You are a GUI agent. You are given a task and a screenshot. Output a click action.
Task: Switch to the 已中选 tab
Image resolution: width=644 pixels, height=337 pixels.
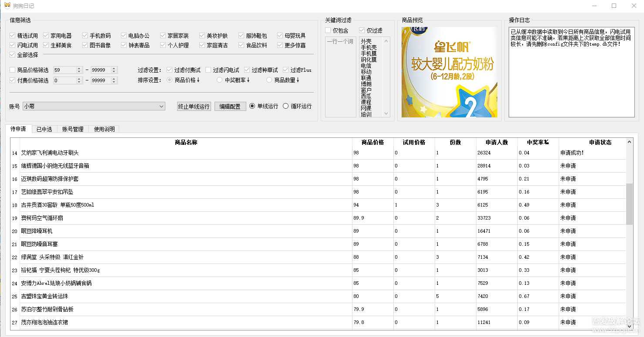(x=44, y=128)
